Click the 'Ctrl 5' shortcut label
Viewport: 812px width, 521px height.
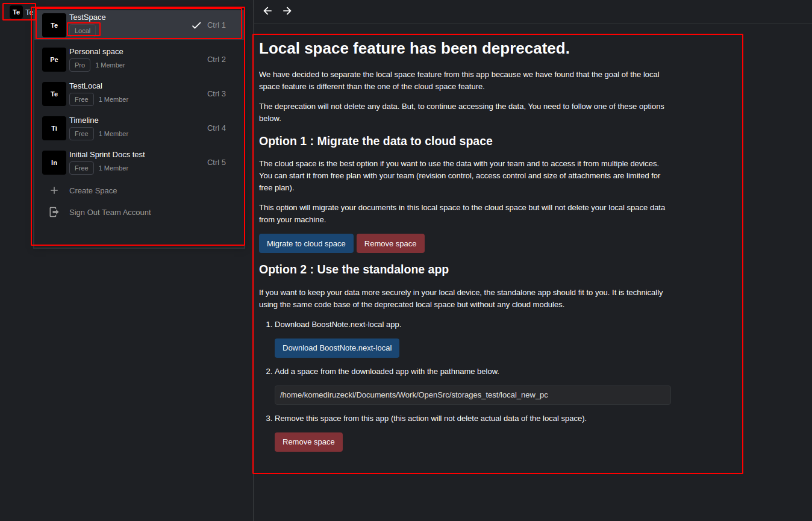pos(216,163)
